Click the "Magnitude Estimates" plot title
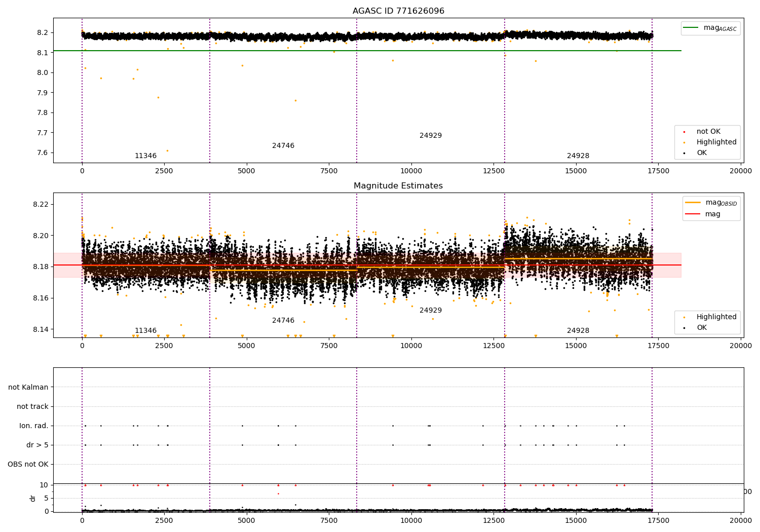Screen dimensions: 760x532 398,186
